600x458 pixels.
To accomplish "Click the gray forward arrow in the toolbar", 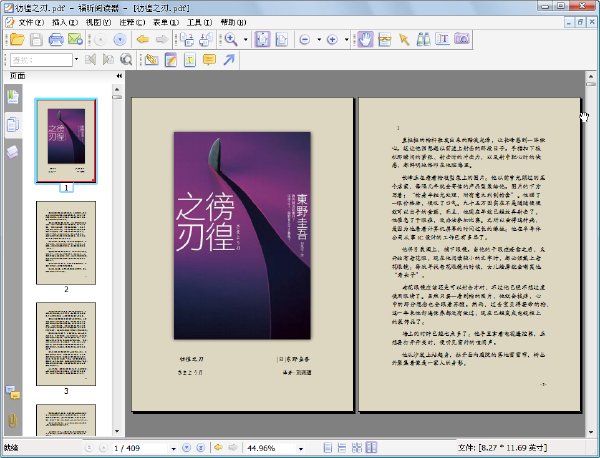I will coord(162,39).
